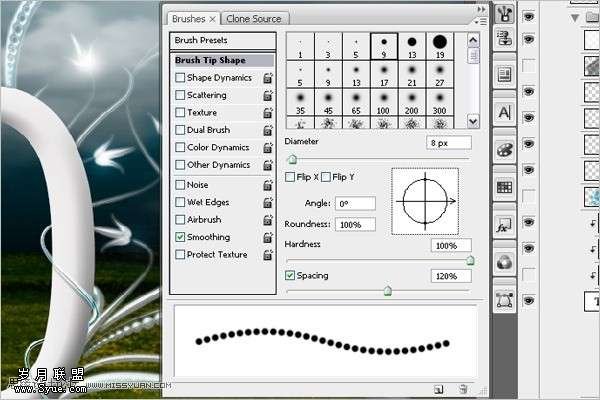Screen dimensions: 600x400
Task: Click the brush angle and roundness dial
Action: [425, 201]
